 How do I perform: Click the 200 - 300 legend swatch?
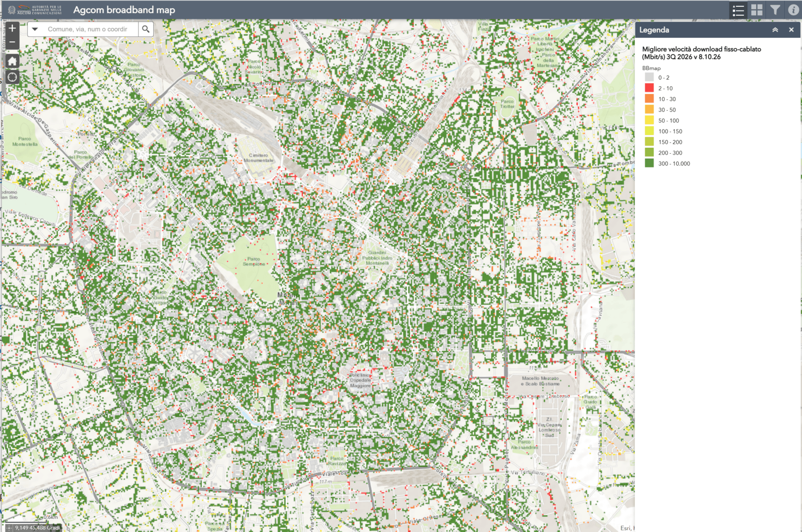(649, 153)
